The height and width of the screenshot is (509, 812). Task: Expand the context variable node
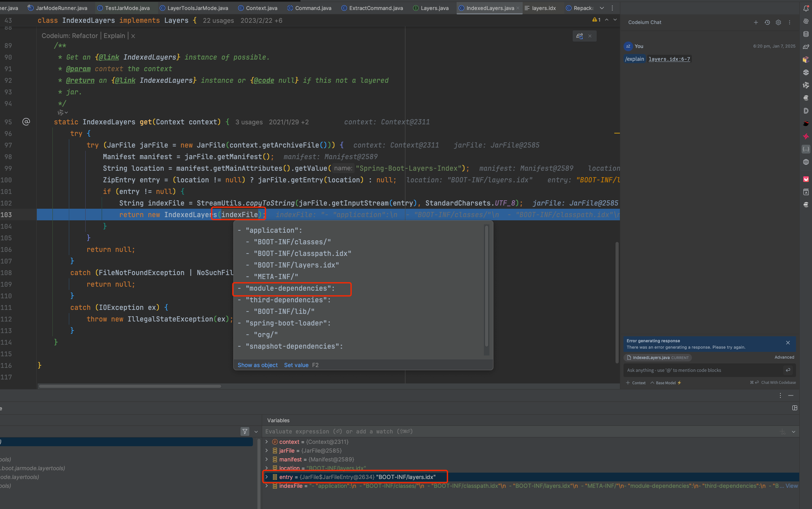coord(267,442)
